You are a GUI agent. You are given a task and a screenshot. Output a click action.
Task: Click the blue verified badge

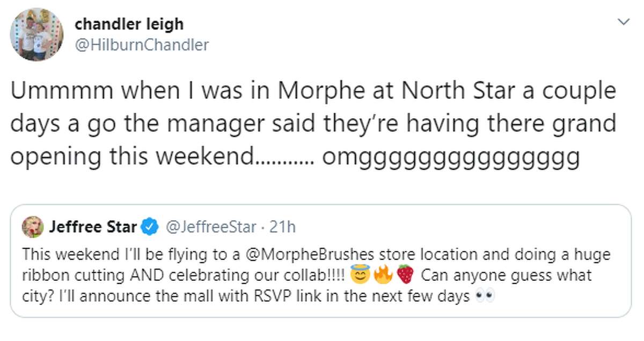point(150,228)
